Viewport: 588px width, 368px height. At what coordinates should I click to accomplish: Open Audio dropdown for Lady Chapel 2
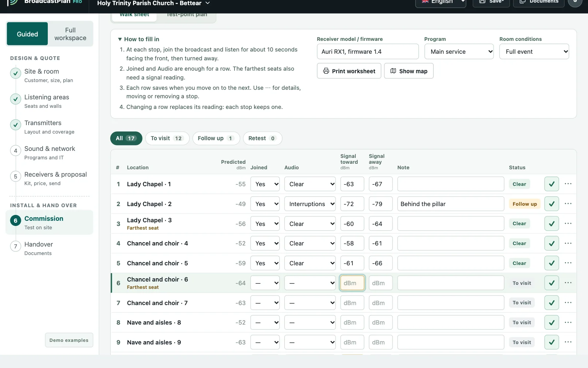point(310,204)
